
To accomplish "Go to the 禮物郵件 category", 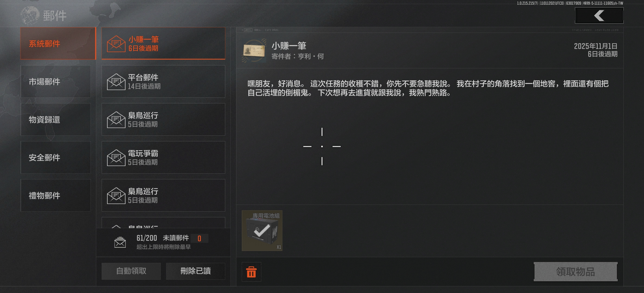I will pyautogui.click(x=56, y=195).
